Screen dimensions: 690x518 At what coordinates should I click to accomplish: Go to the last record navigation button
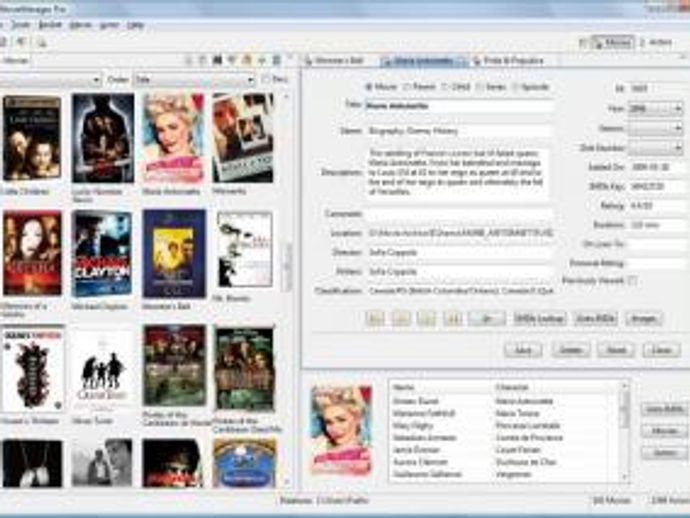point(452,318)
